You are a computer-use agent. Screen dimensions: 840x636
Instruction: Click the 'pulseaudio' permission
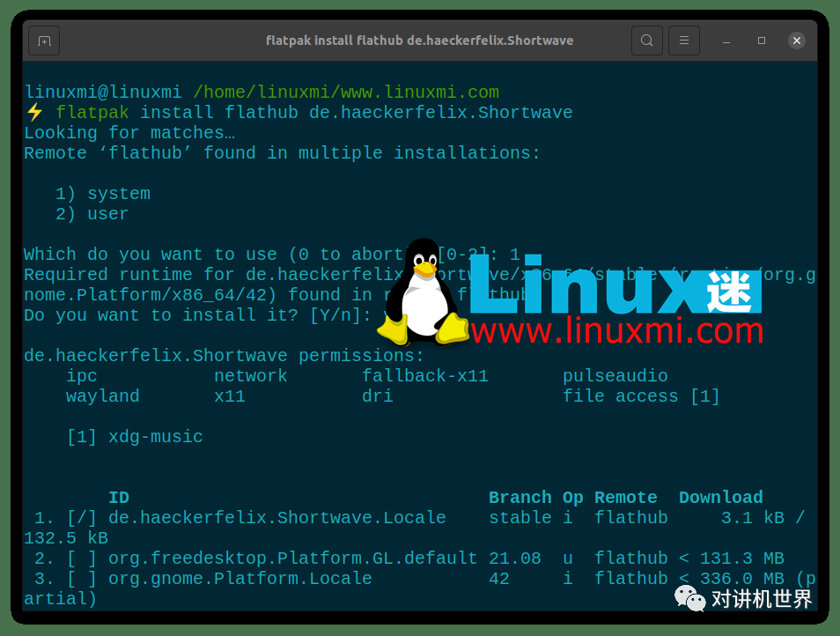coord(615,376)
